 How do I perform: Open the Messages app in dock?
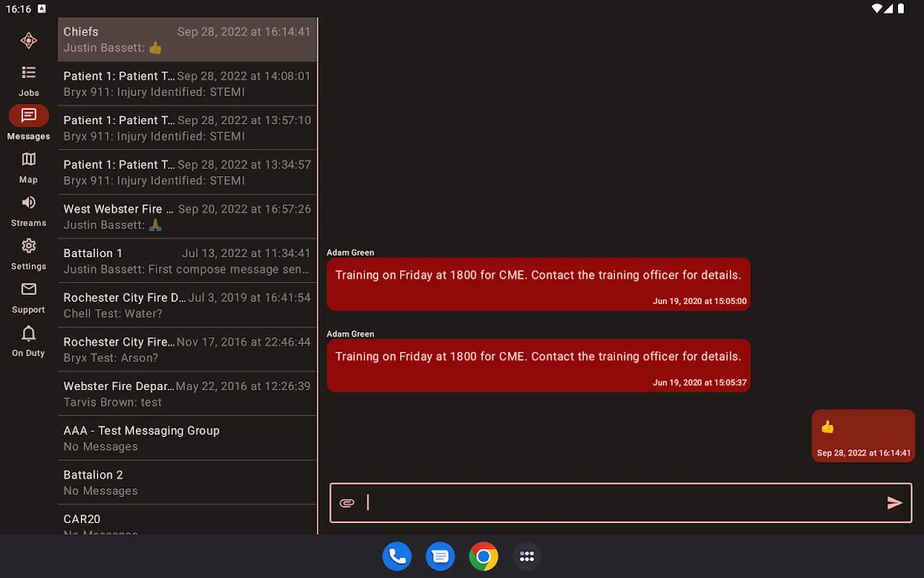440,556
